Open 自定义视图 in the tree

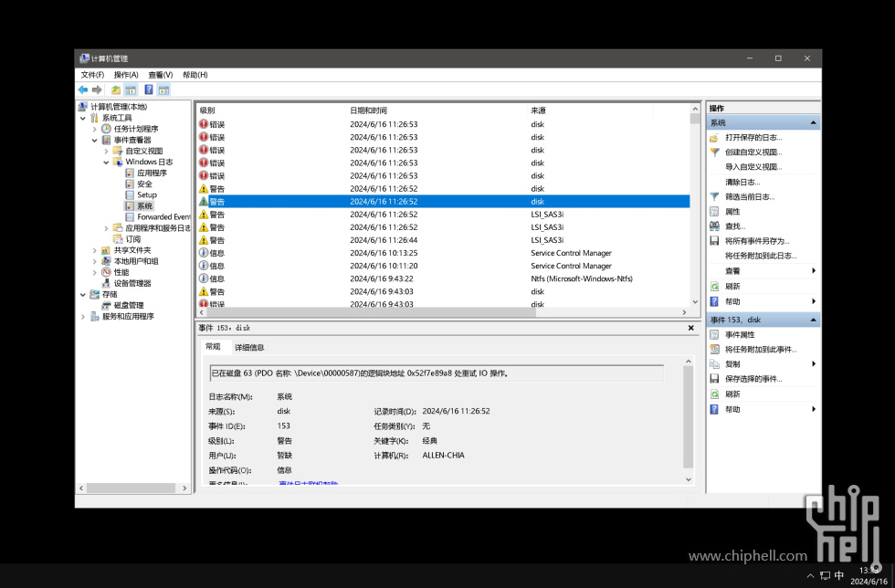(x=144, y=151)
